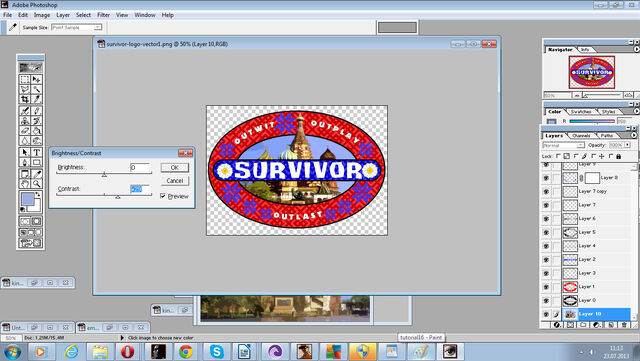Select the Airbrush tool

click(25, 110)
